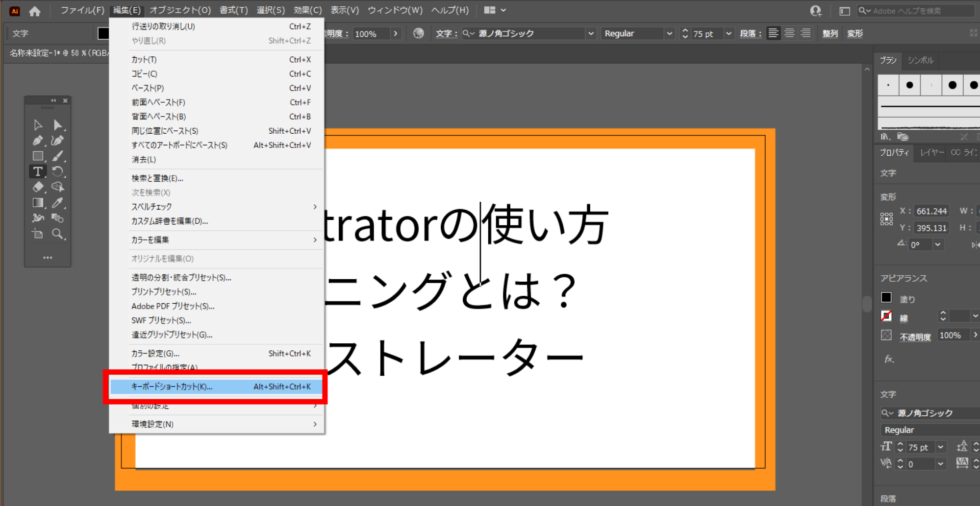Select the Rotate tool
The height and width of the screenshot is (506, 980).
coord(58,171)
